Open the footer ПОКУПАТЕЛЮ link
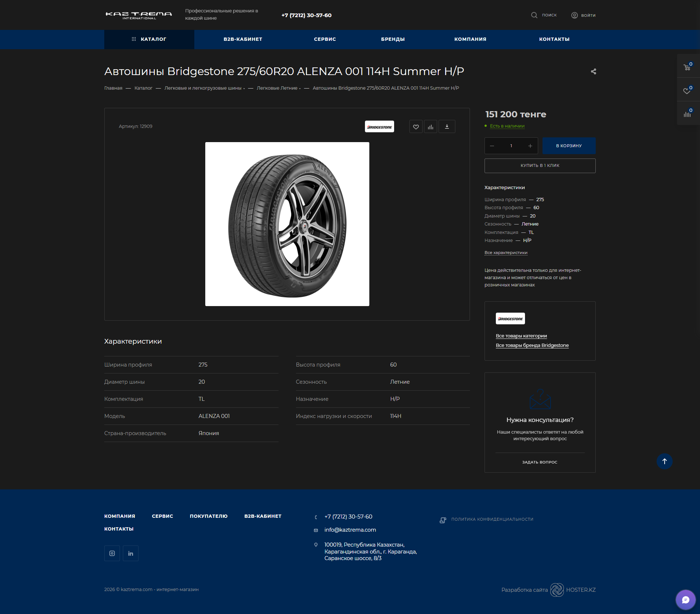The height and width of the screenshot is (614, 700). [x=209, y=516]
